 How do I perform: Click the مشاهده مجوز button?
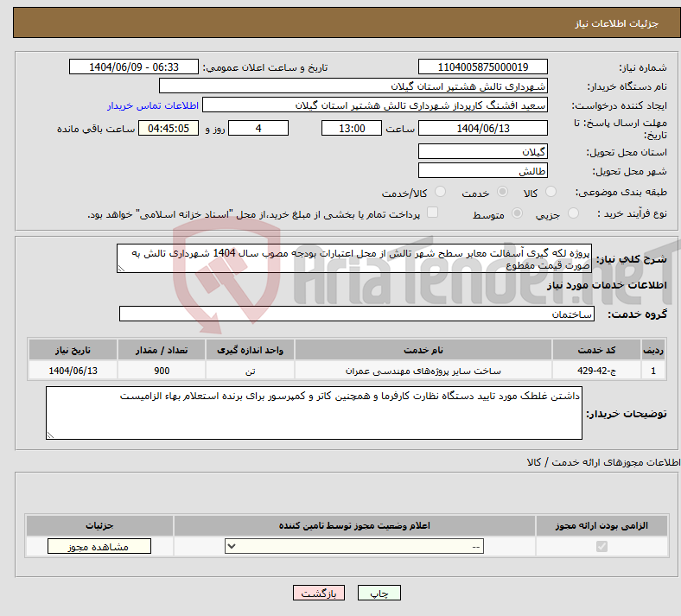99,546
